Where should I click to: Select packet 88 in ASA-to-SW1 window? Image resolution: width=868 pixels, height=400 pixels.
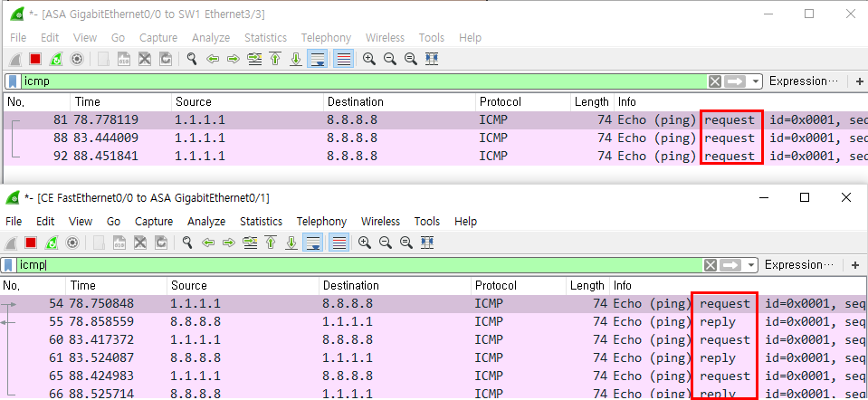tap(435, 138)
